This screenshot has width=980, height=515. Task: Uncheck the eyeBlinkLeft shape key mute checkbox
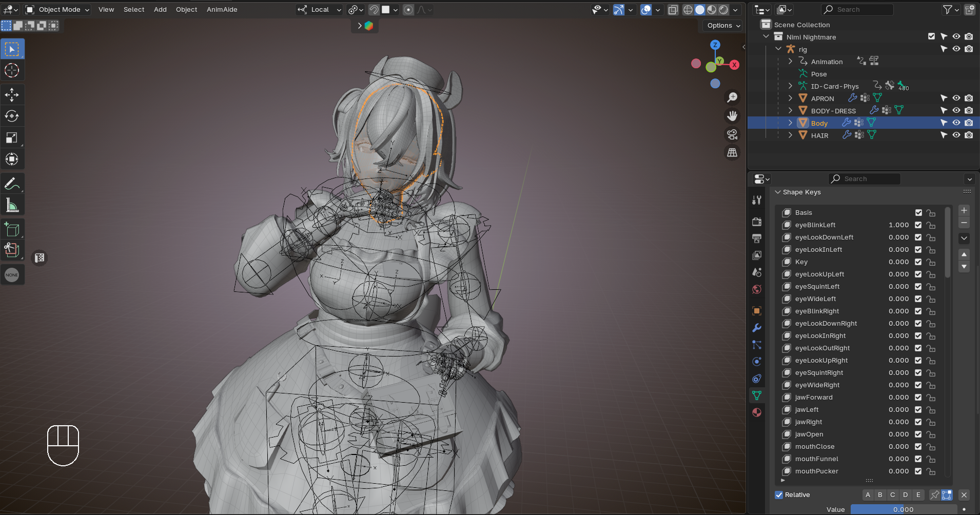pyautogui.click(x=918, y=225)
